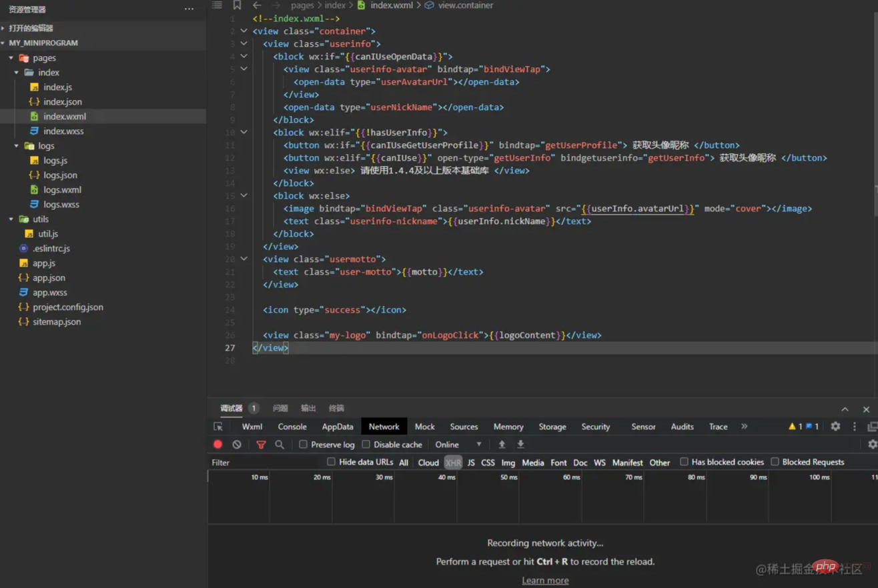Show more devtools tabs chevron

pos(745,427)
